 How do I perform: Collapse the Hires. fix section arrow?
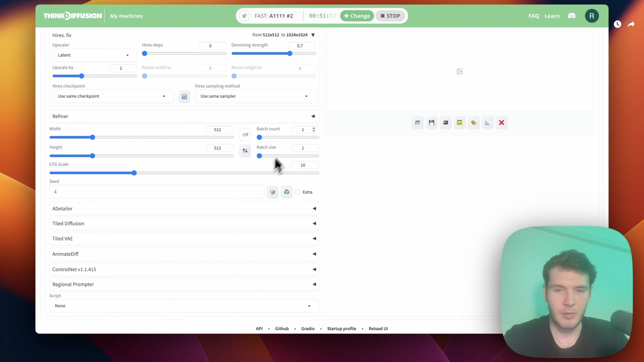(313, 35)
